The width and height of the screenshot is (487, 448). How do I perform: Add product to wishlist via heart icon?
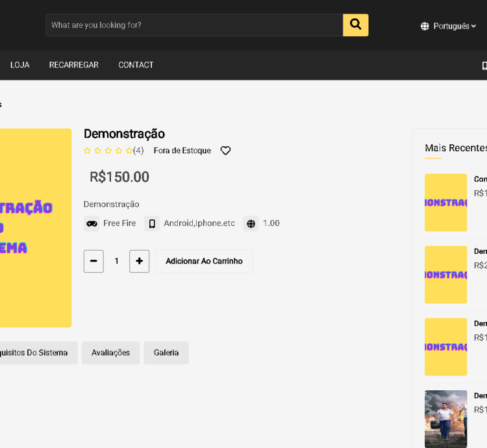pos(225,151)
